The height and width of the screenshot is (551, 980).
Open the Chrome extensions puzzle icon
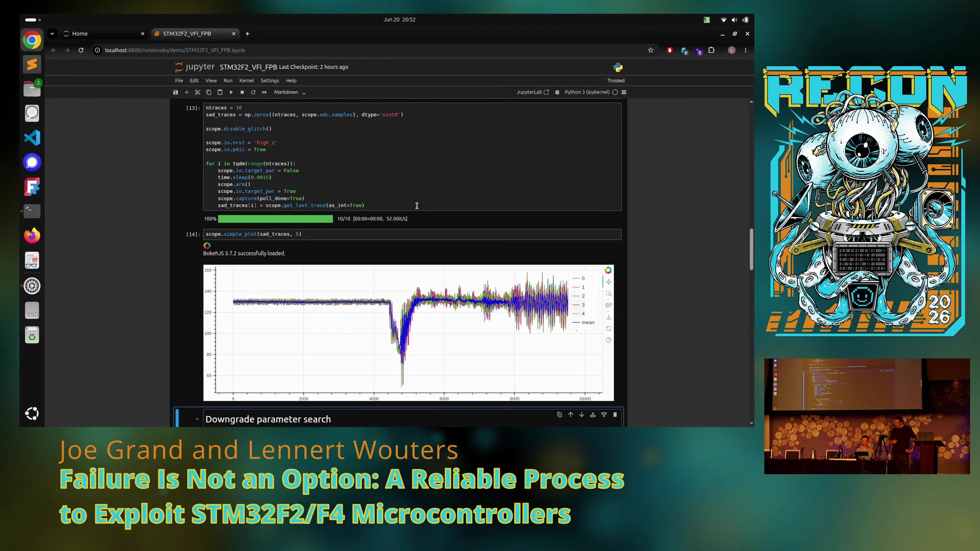click(x=711, y=50)
